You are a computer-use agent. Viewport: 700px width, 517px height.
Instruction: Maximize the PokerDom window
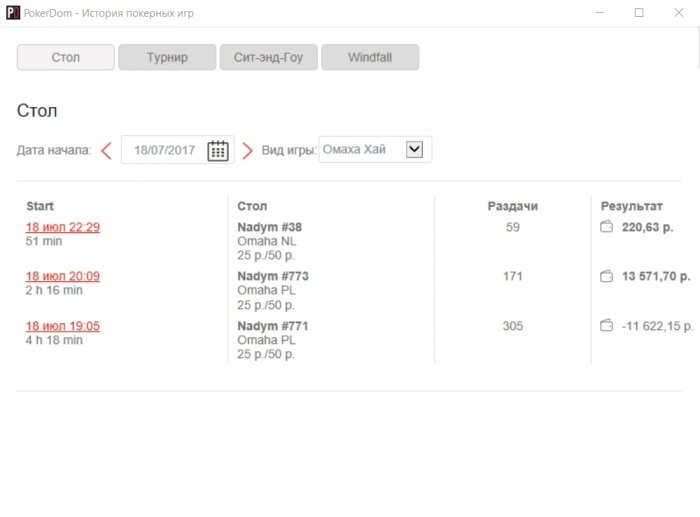click(x=639, y=13)
